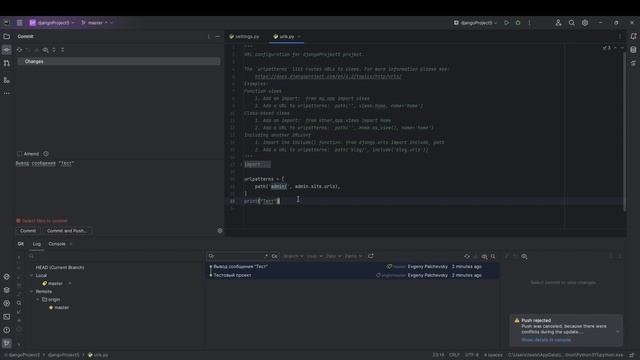Switch to the Console tab in Git panel
Screen dimensions: 640x360
[57, 244]
